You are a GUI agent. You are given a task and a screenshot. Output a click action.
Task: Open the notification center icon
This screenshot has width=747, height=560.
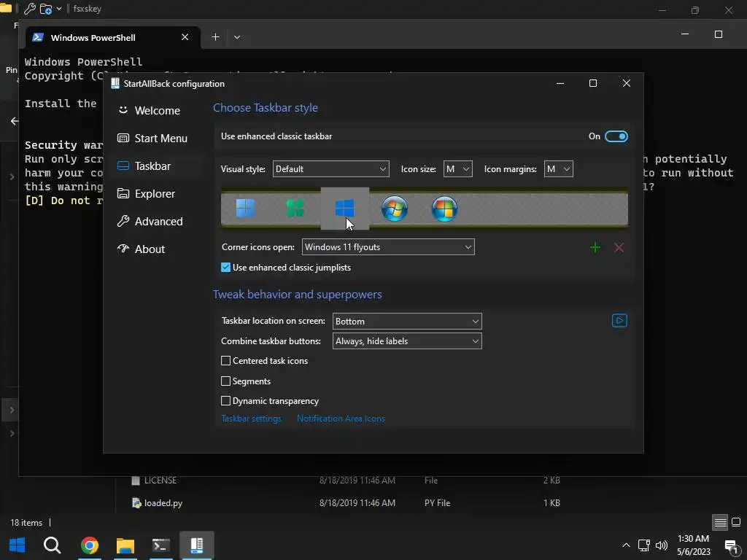tap(731, 547)
